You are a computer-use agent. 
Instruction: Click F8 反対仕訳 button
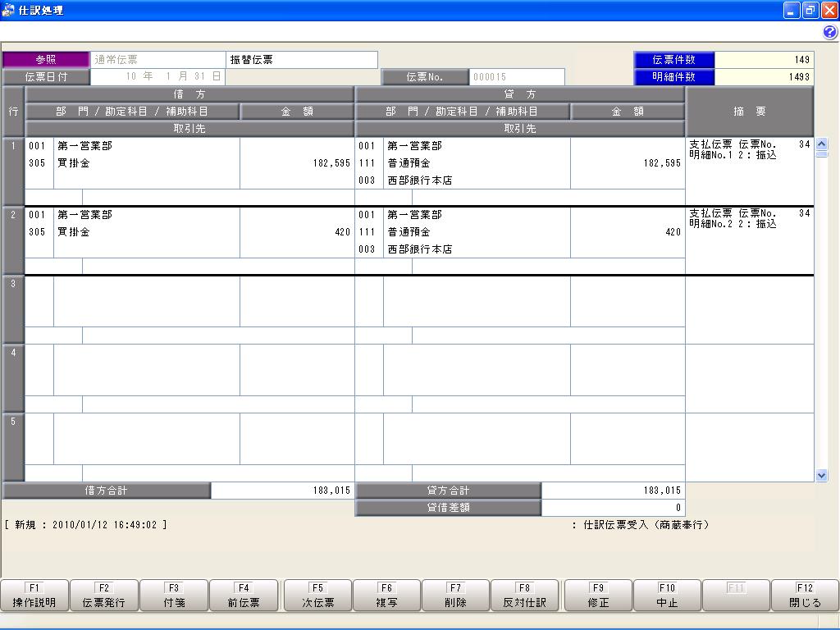(524, 596)
